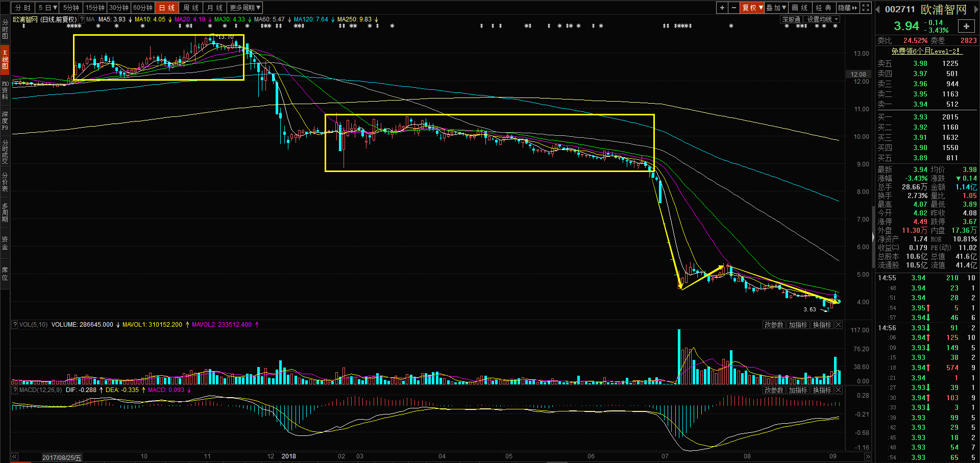Screen dimensions: 980x463
Task: Click the 2017/08/25 date marker on the timeline
Action: coord(61,457)
